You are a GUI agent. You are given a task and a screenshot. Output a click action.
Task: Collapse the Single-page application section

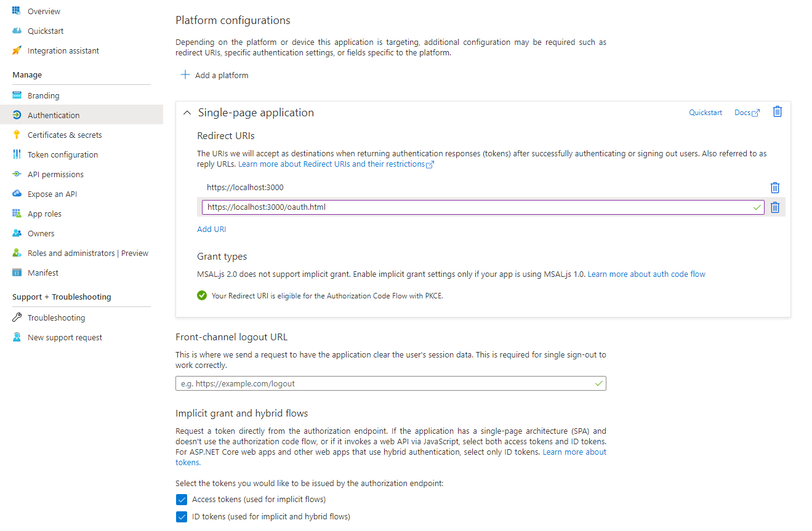click(187, 113)
